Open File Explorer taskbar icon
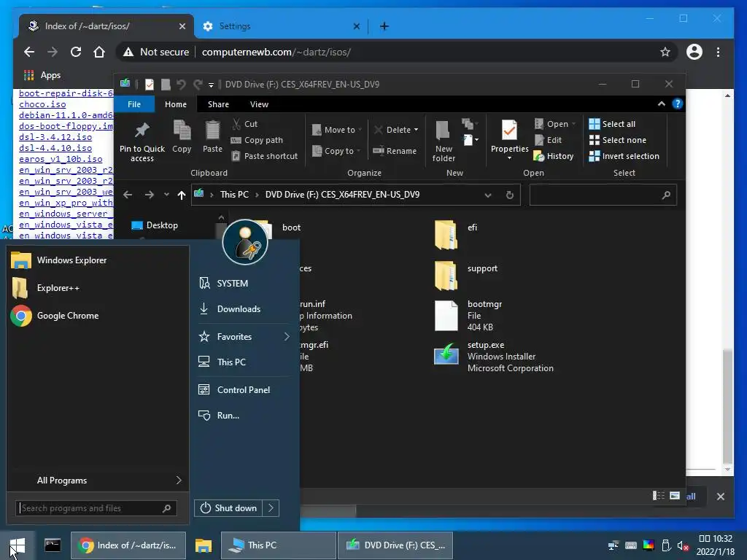Viewport: 747px width, 560px height. 203,545
